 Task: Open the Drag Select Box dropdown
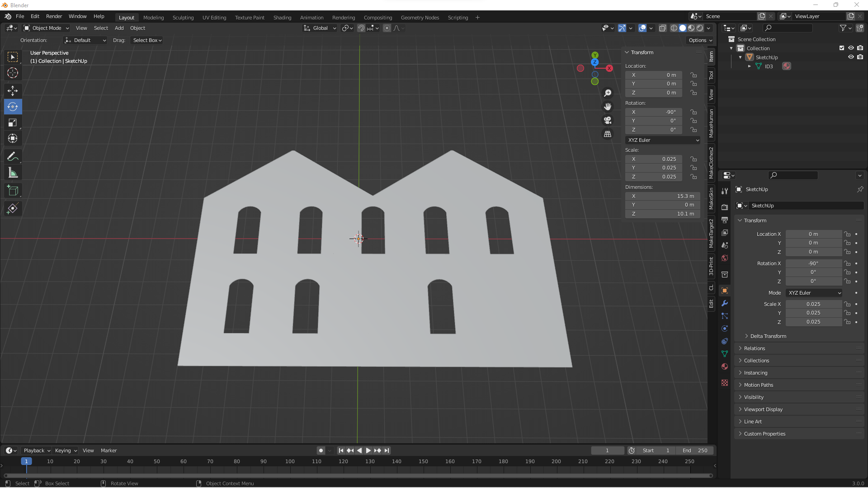pyautogui.click(x=147, y=40)
